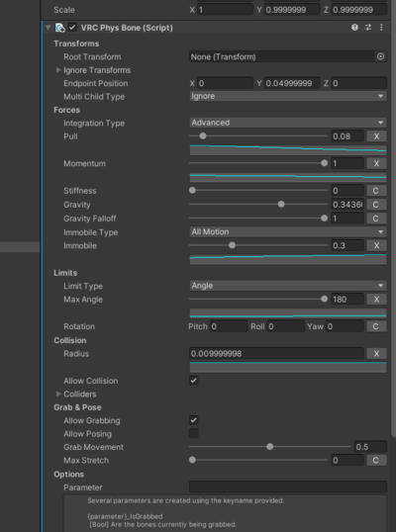The width and height of the screenshot is (396, 532).
Task: Remove Momentum curve with X button
Action: [x=376, y=163]
